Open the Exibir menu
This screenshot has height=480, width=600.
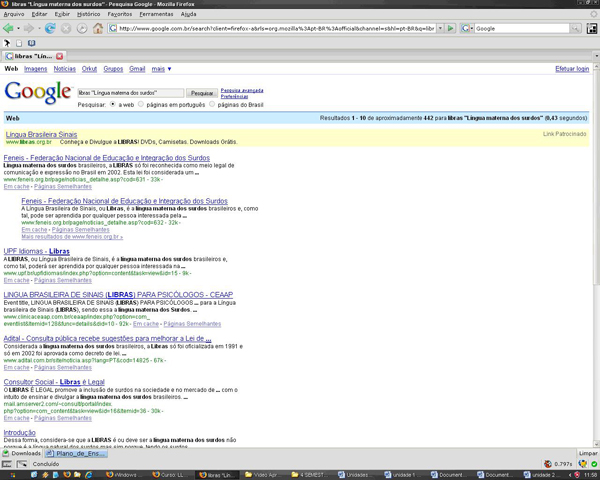point(62,14)
